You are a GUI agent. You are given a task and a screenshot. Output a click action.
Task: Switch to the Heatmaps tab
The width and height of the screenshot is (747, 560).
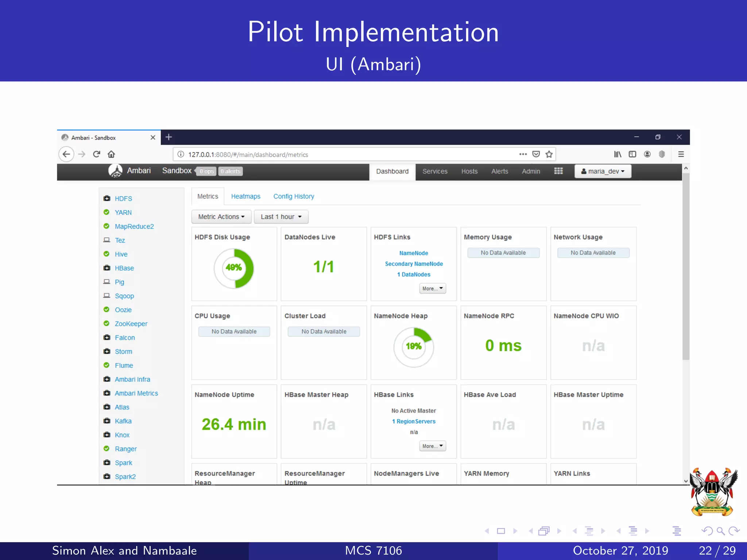coord(246,196)
